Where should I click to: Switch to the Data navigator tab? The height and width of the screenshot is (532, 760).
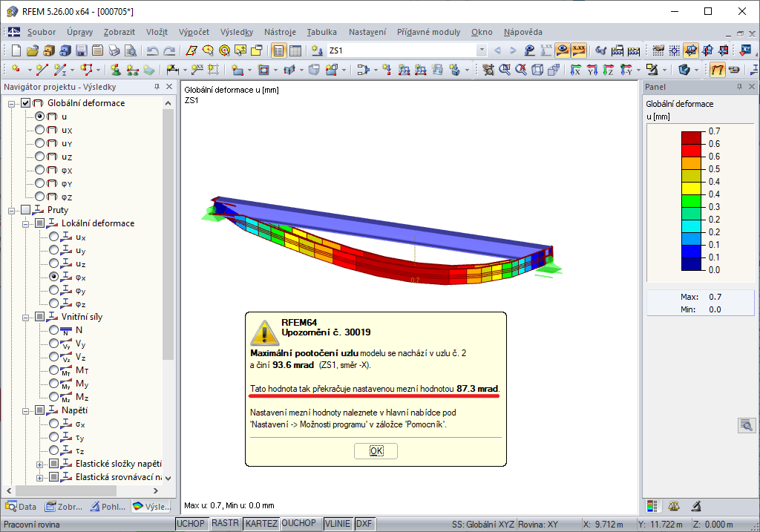[21, 506]
